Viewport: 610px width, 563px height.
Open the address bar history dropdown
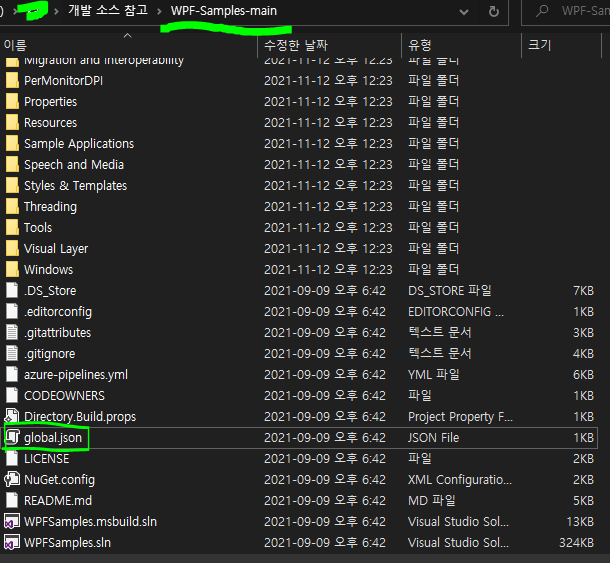tap(464, 12)
